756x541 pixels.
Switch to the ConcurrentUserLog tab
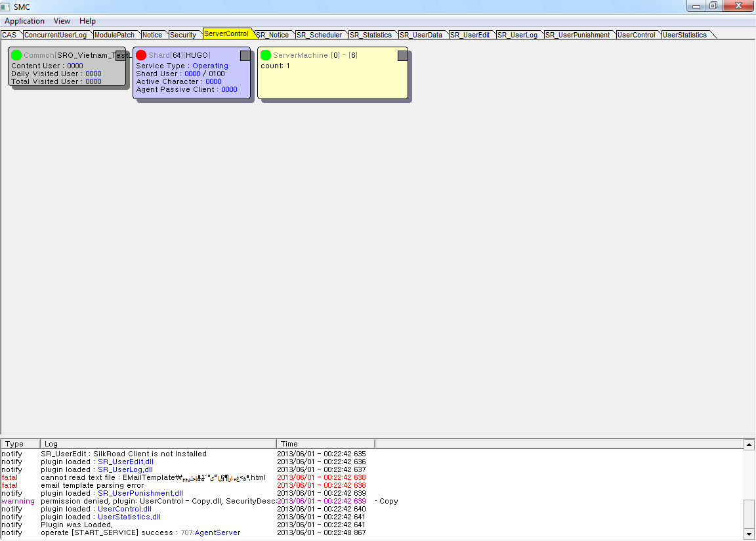coord(55,35)
